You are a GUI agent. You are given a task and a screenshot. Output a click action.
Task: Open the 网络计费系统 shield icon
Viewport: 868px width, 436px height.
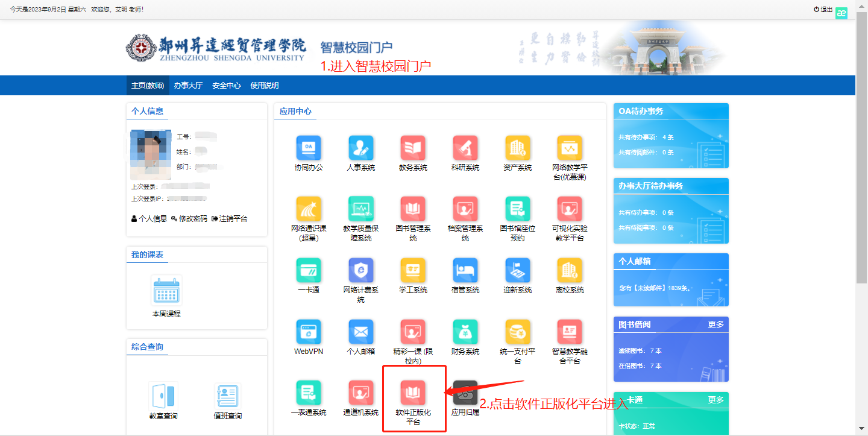coord(360,270)
